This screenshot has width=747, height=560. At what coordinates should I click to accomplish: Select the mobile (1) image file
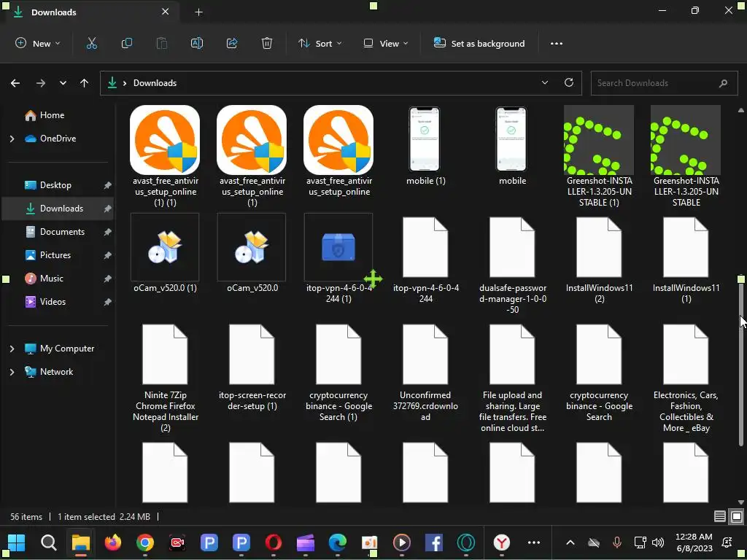425,146
